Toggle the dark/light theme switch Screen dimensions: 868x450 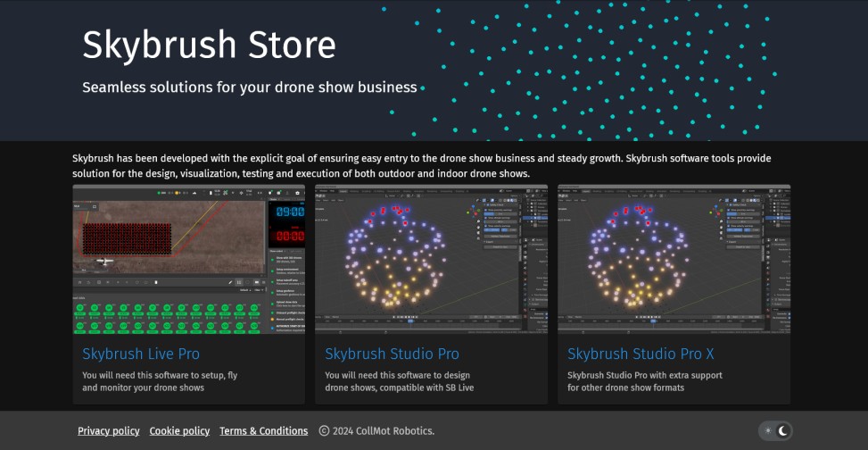(775, 430)
